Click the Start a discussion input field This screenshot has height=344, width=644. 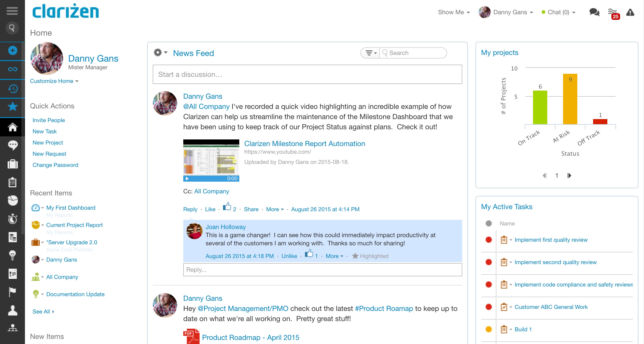tap(307, 74)
